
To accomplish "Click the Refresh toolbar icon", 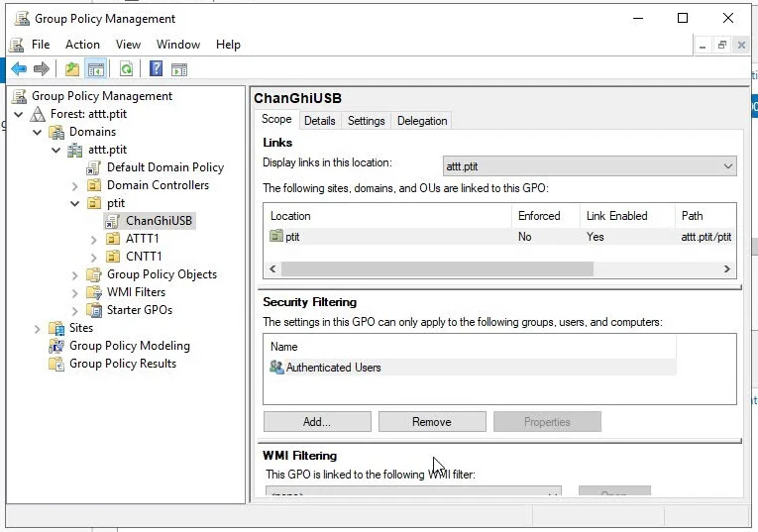I will coord(126,69).
